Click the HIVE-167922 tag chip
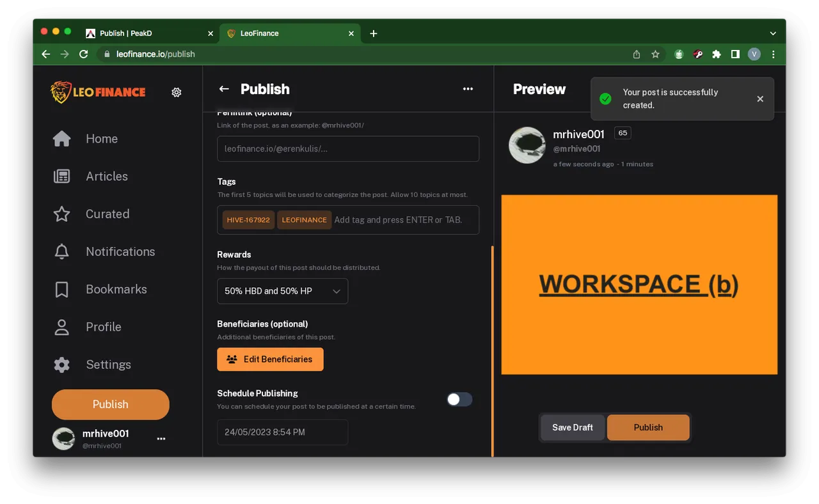 pyautogui.click(x=248, y=220)
